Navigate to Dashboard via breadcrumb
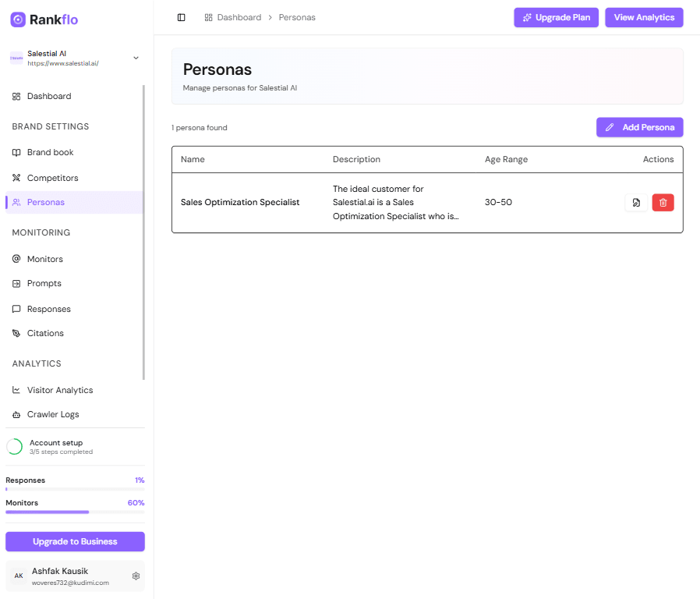The width and height of the screenshot is (700, 599). pyautogui.click(x=239, y=16)
